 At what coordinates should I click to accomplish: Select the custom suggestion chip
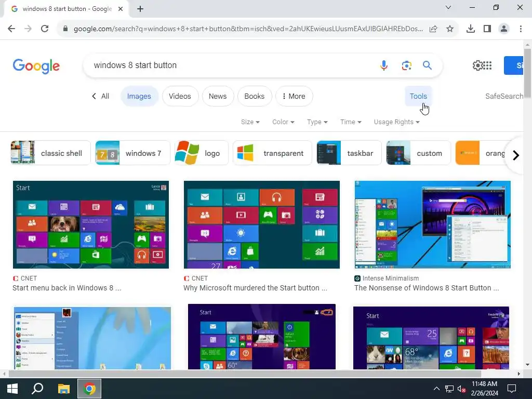(418, 153)
